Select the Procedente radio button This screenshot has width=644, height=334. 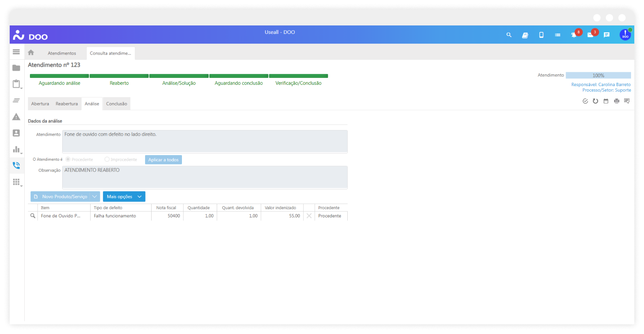point(68,160)
